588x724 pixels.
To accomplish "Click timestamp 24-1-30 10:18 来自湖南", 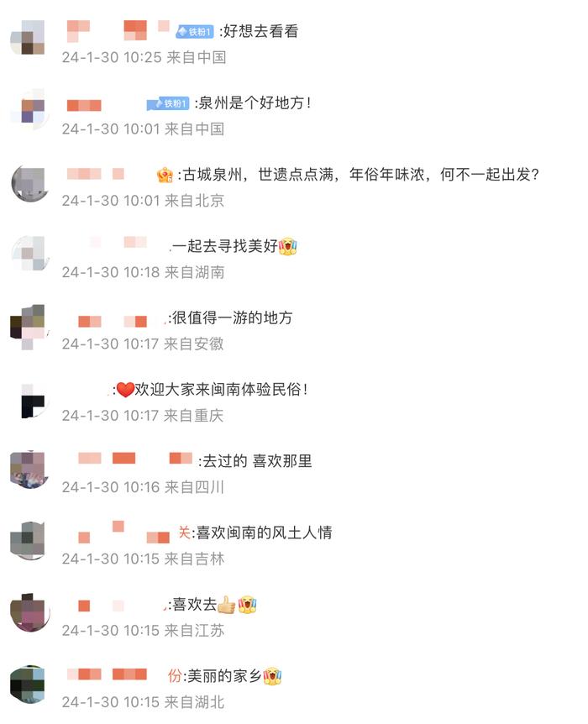I will (143, 272).
